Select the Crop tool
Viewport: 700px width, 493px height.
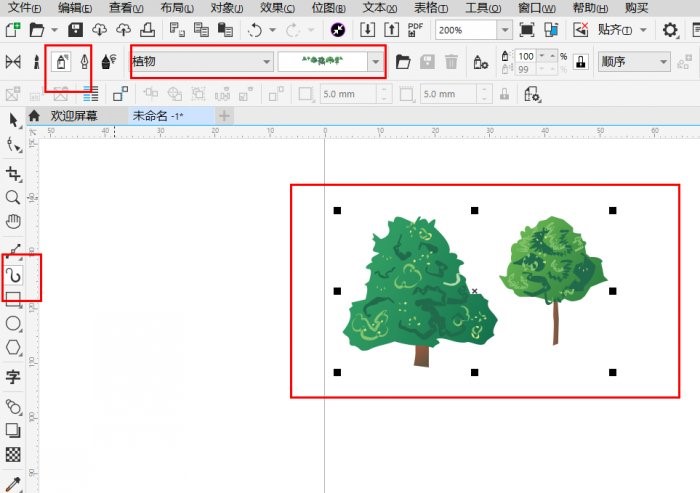point(14,174)
